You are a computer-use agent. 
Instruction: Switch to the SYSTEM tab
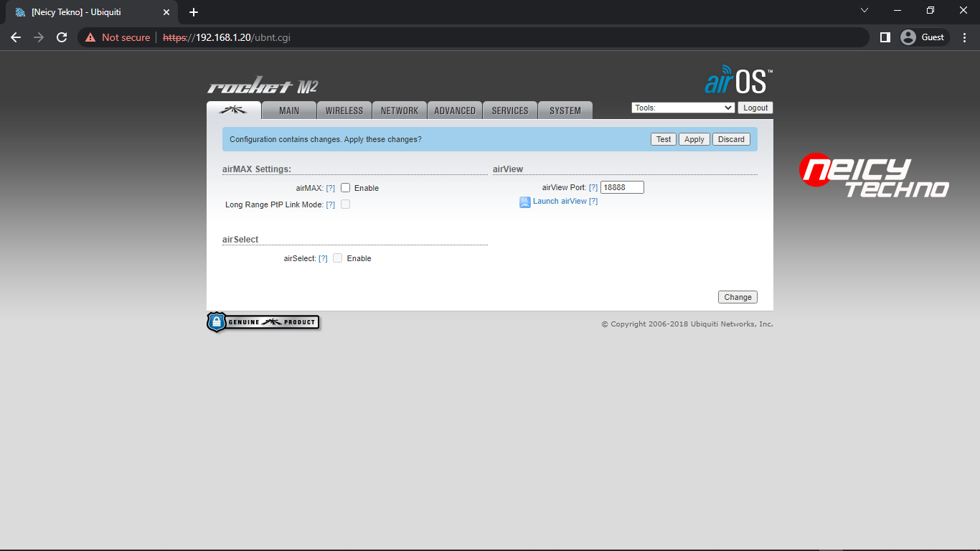tap(565, 110)
